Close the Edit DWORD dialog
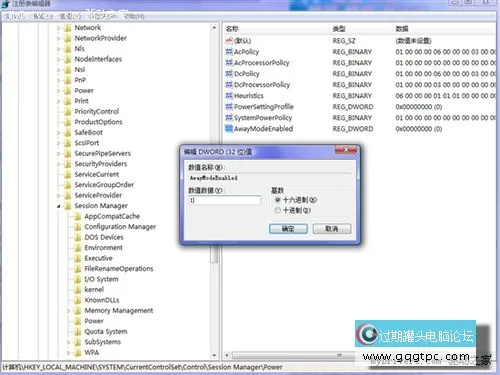Viewport: 500px width, 375px height. [346, 150]
